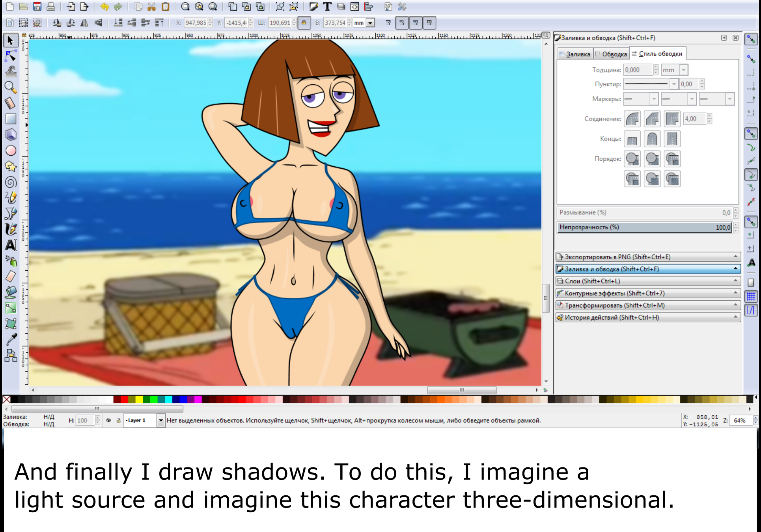Screen dimensions: 761x532
Task: Click the Undo arrow icon
Action: (x=104, y=7)
